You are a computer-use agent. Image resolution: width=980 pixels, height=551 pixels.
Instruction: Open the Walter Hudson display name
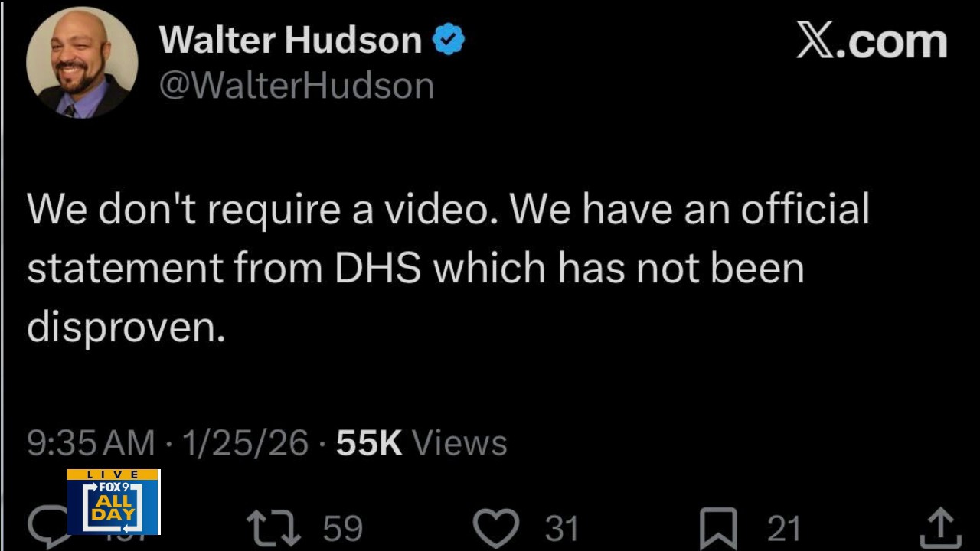pyautogui.click(x=291, y=40)
